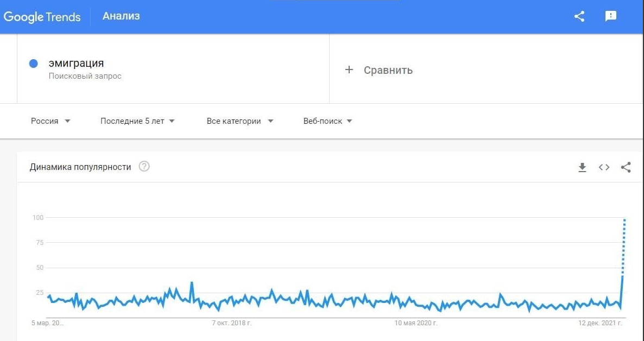Open the embed code icon for chart
This screenshot has height=341, width=644.
point(604,167)
